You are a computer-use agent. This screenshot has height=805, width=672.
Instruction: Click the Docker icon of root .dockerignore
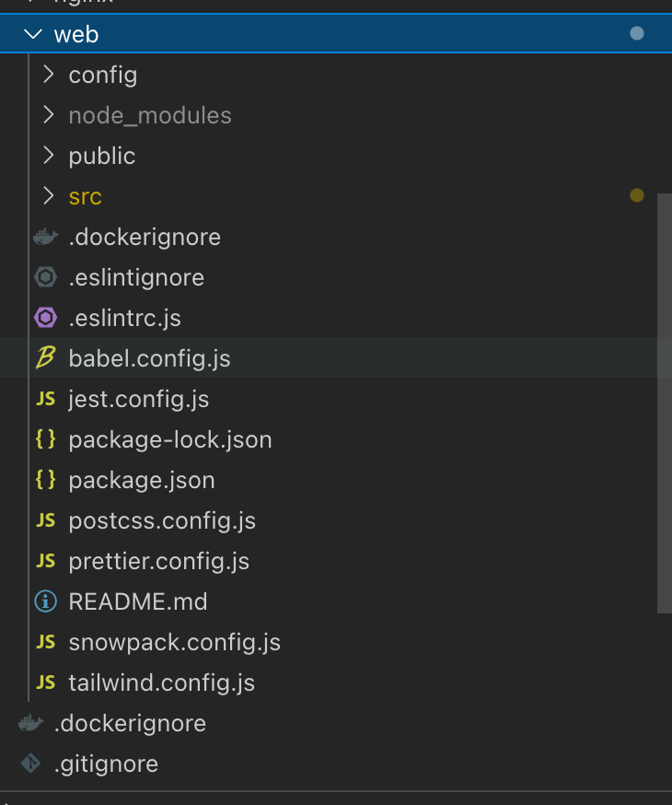[30, 723]
